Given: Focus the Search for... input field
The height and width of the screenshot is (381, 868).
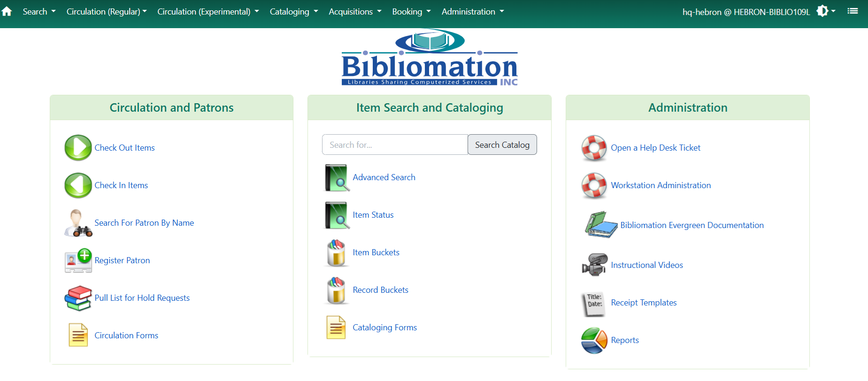Looking at the screenshot, I should coord(394,145).
